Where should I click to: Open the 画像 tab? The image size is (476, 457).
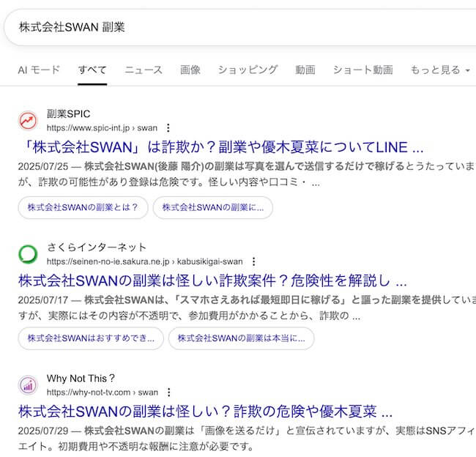[190, 70]
